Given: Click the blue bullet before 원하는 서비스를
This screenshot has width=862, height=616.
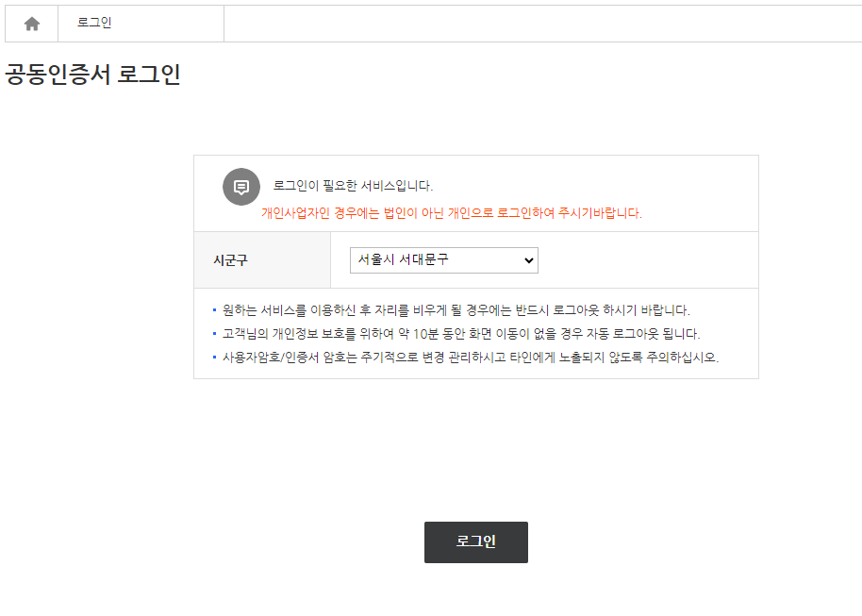Looking at the screenshot, I should coord(214,310).
